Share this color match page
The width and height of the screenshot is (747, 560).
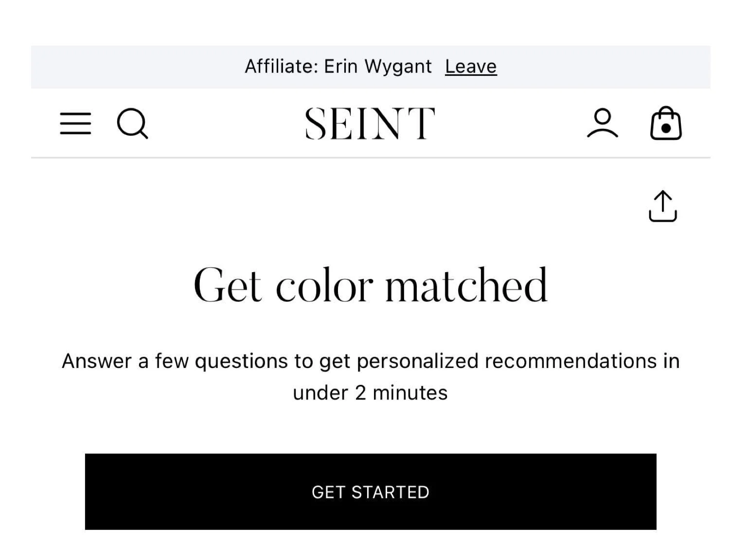click(662, 206)
